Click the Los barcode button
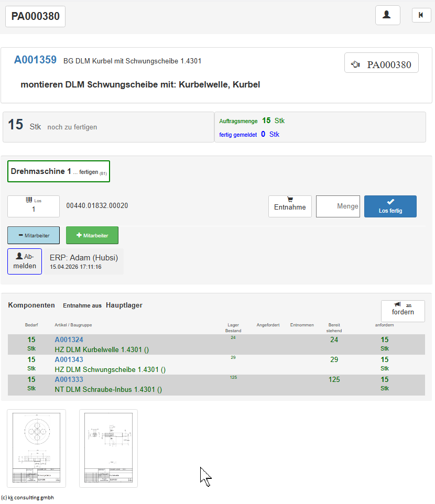This screenshot has height=504, width=435. (x=34, y=206)
